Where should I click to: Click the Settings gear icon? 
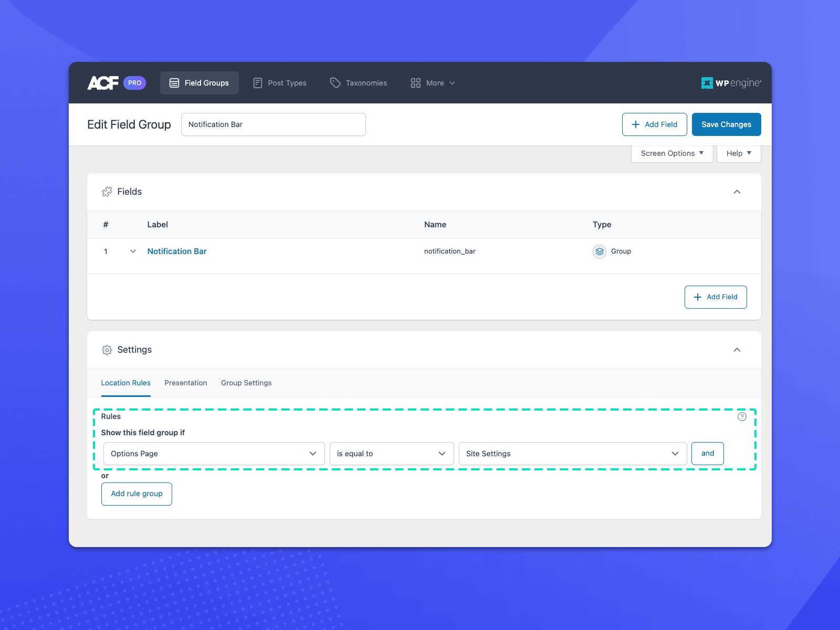pos(107,350)
